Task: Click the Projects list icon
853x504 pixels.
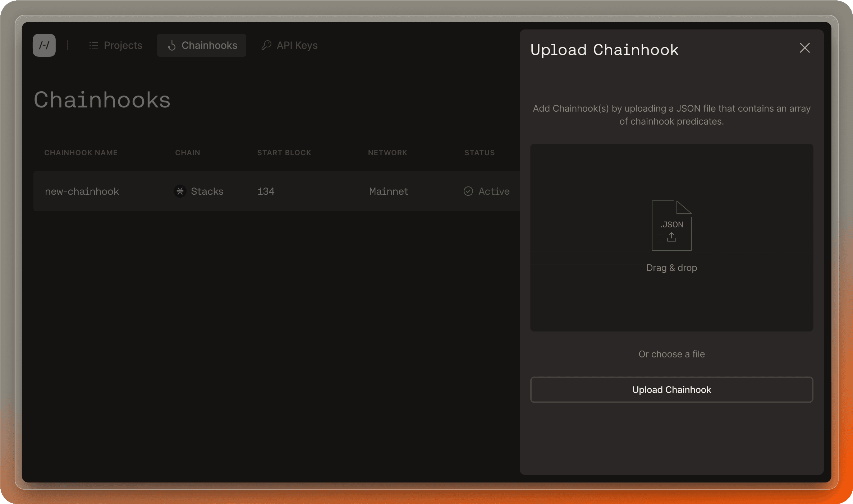Action: 94,45
